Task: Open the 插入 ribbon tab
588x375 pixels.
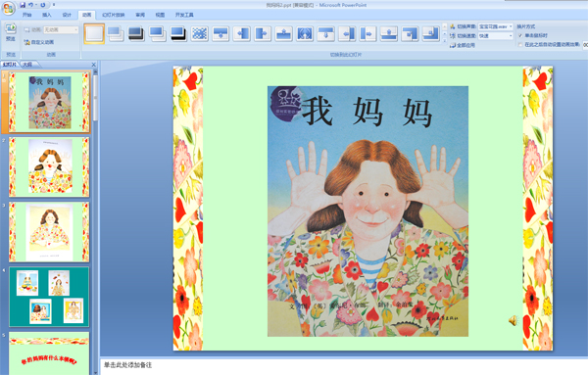Action: click(x=47, y=15)
